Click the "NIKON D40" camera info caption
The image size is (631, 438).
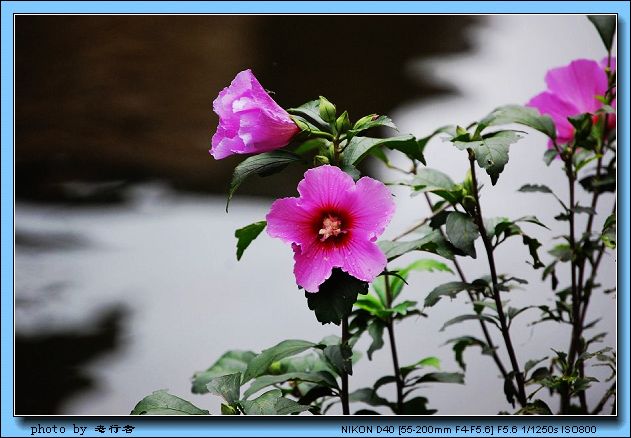469,430
